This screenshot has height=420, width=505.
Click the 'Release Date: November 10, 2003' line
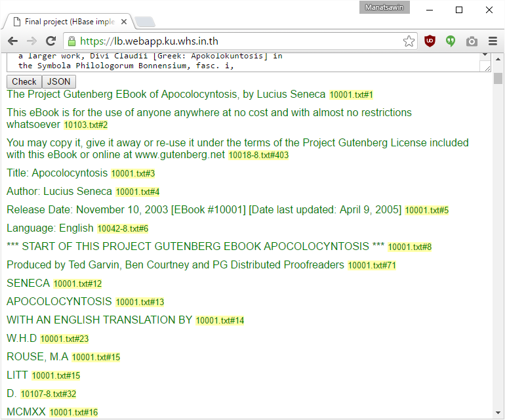click(x=204, y=210)
